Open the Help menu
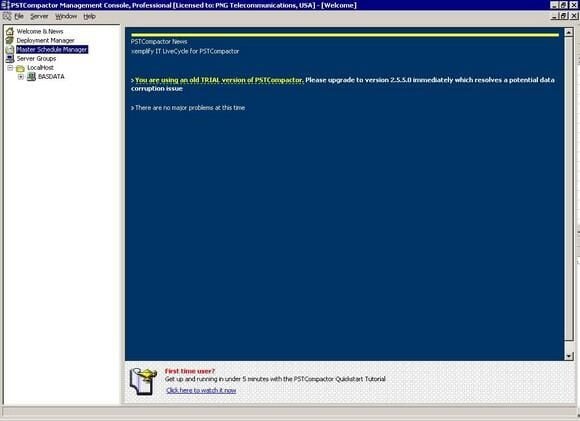This screenshot has height=421, width=580. 89,16
